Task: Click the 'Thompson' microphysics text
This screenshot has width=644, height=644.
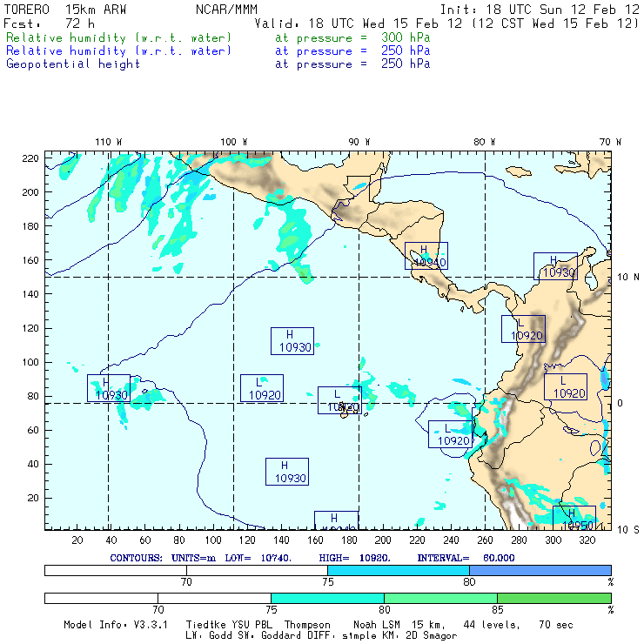Action: pos(307,625)
